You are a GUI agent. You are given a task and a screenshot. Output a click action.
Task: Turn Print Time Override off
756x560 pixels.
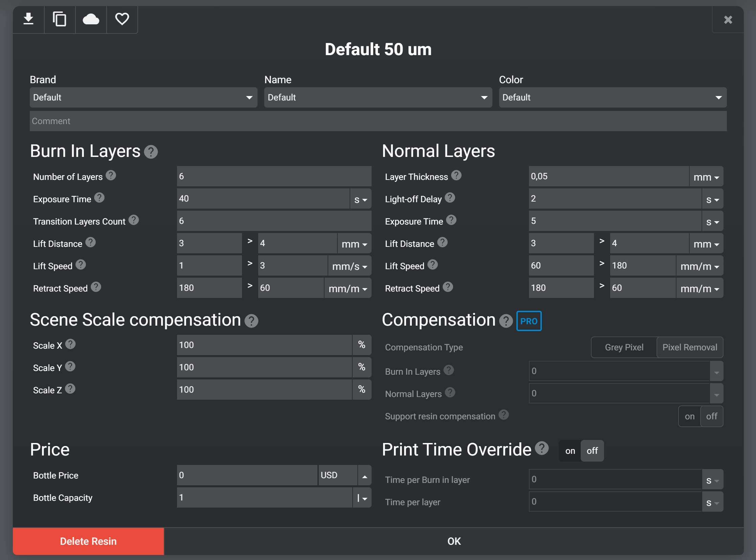592,451
